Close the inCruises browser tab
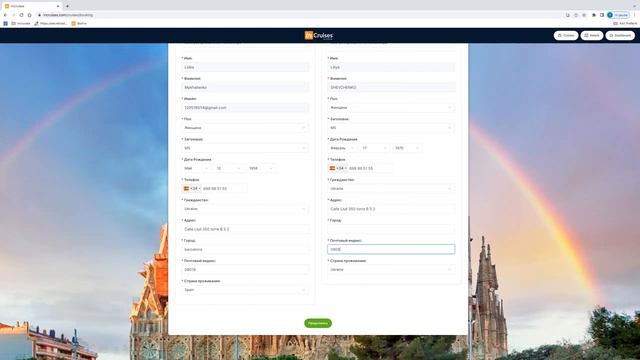The width and height of the screenshot is (640, 360). click(x=58, y=6)
